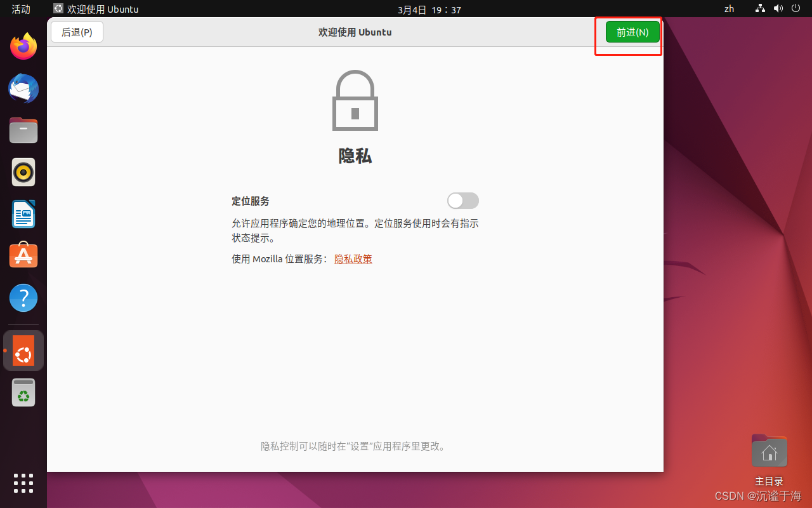Launch LibreOffice Writer from the dock
The width and height of the screenshot is (812, 508).
coord(23,214)
